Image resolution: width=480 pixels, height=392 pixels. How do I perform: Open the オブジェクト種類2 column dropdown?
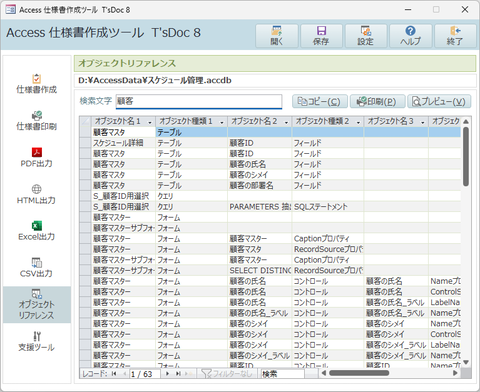click(x=358, y=122)
